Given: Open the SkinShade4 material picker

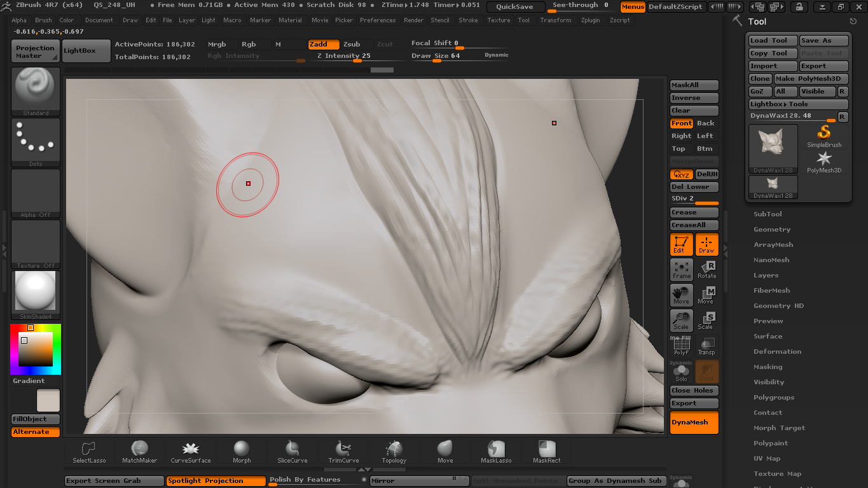Looking at the screenshot, I should coord(36,295).
